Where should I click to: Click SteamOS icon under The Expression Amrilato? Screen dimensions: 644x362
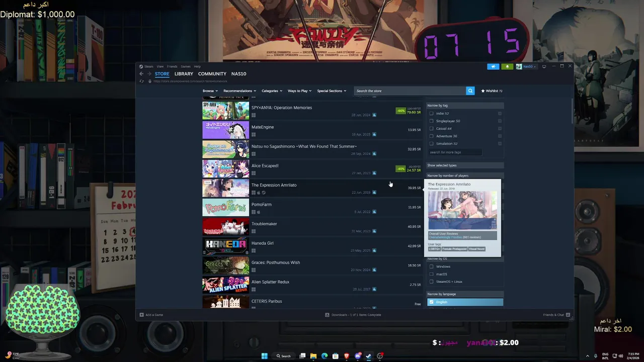(264, 193)
